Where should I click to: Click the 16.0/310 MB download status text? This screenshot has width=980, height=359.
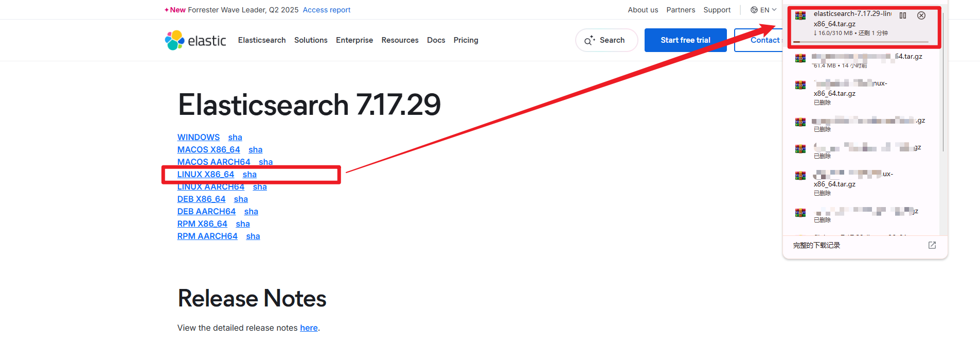(851, 33)
